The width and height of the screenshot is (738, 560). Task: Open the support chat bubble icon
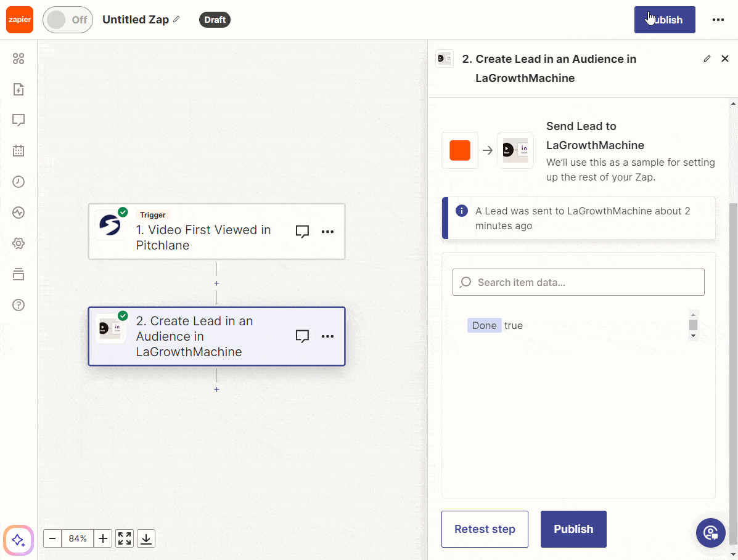pos(711,533)
